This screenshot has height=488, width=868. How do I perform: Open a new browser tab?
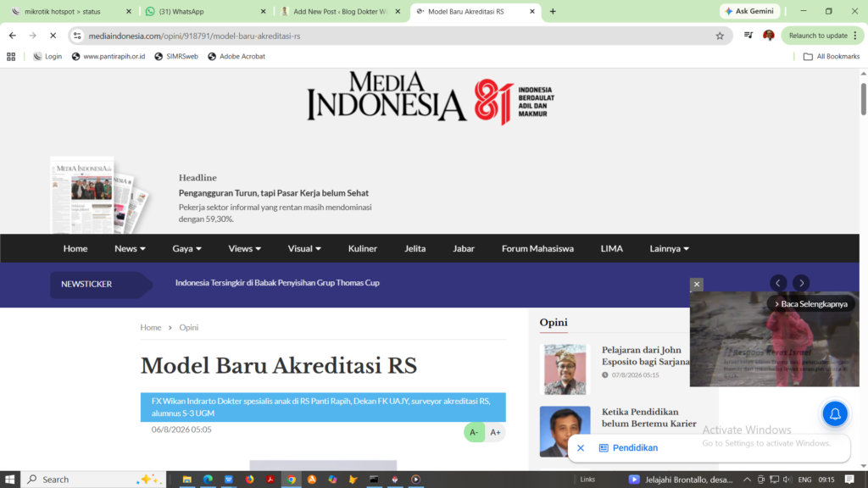(553, 11)
